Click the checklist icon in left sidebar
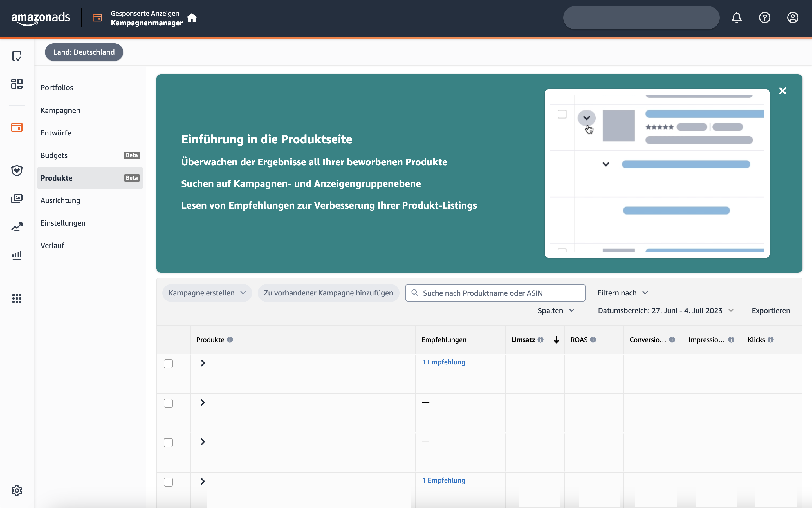Screen dimensions: 812x508 pyautogui.click(x=17, y=56)
